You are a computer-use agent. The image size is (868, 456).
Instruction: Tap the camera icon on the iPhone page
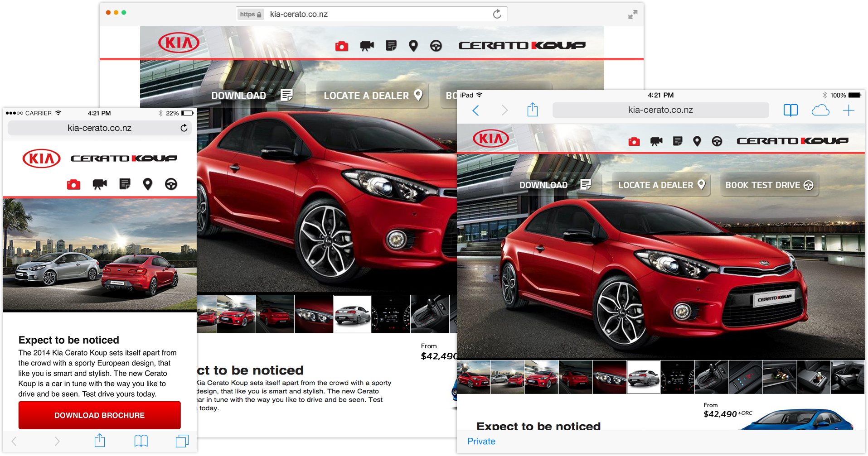73,184
